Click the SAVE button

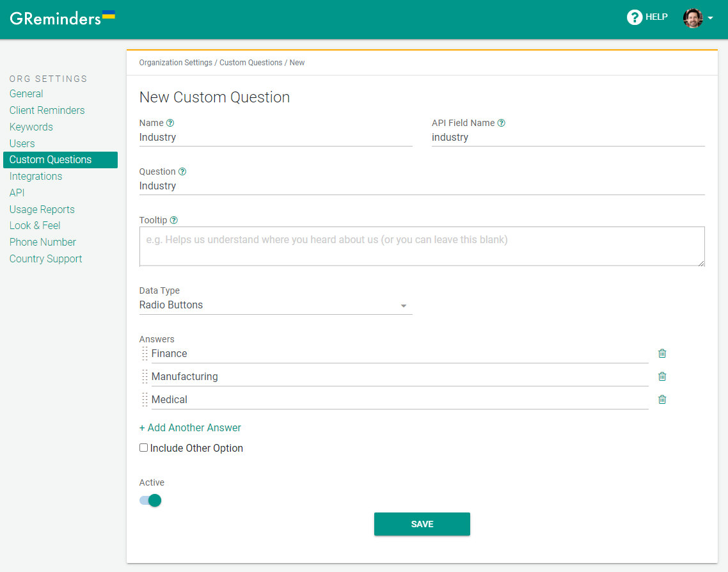(x=422, y=524)
